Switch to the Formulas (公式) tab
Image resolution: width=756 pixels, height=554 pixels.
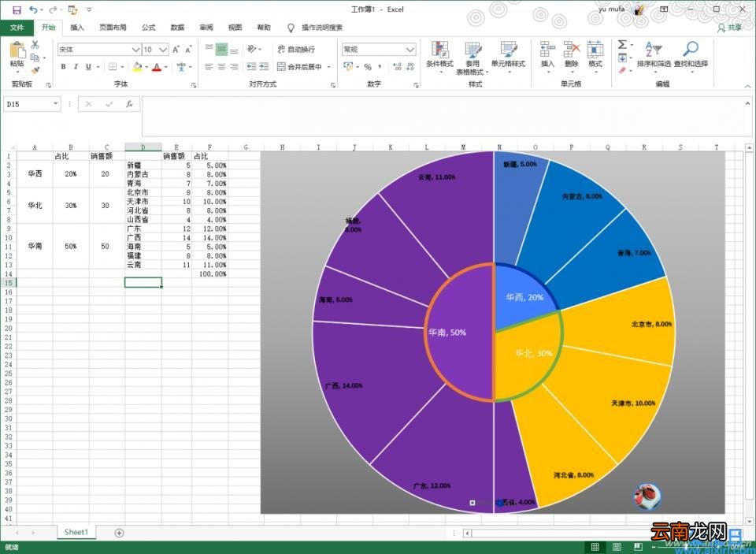[149, 28]
